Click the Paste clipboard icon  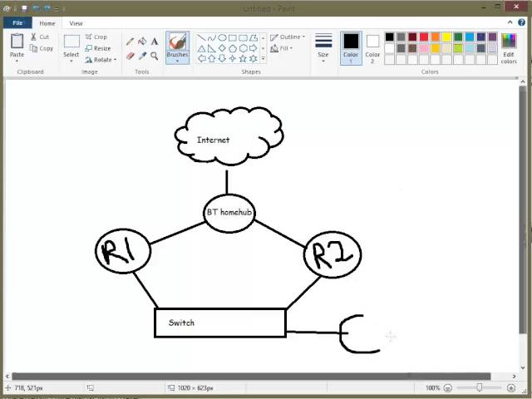17,42
